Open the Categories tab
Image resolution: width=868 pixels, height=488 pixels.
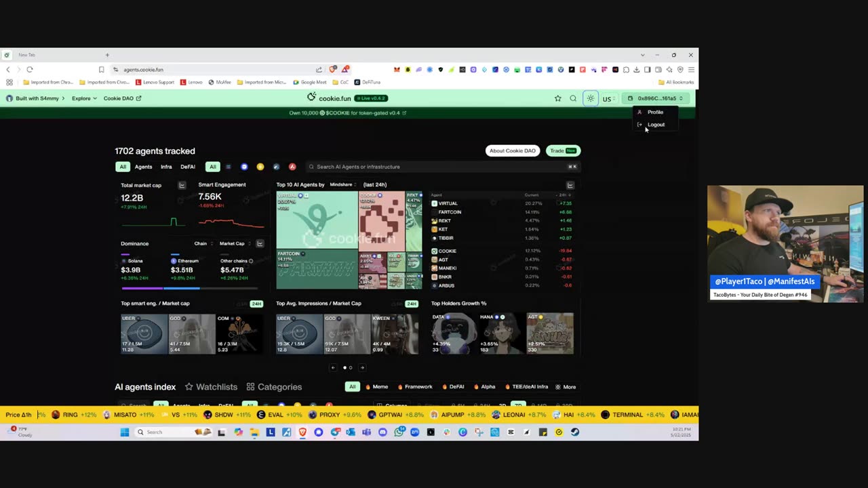coord(274,387)
